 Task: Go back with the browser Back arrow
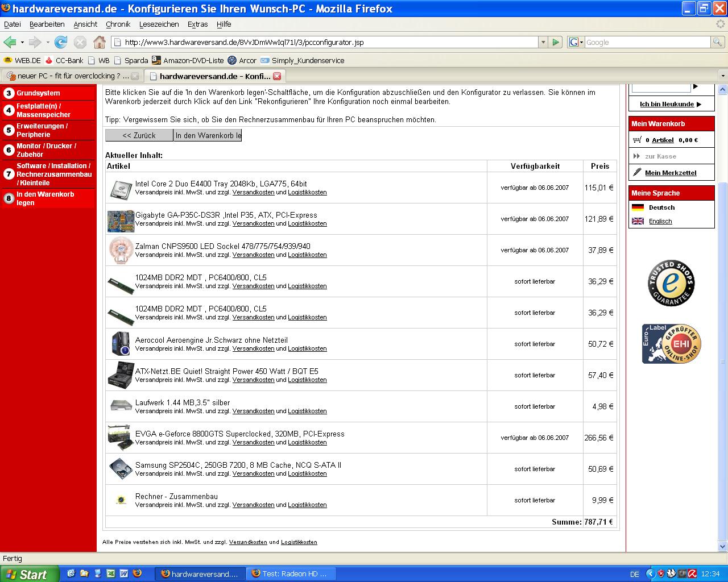point(10,42)
